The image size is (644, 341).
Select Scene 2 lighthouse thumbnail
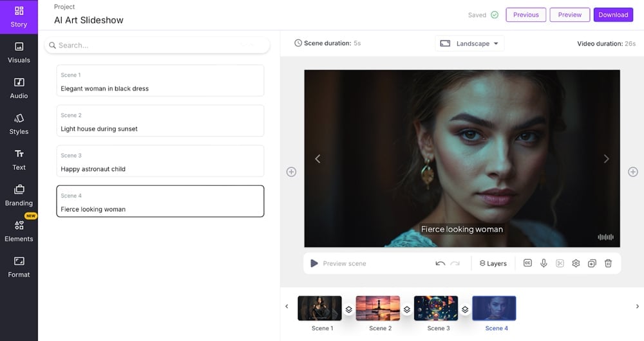coord(378,308)
